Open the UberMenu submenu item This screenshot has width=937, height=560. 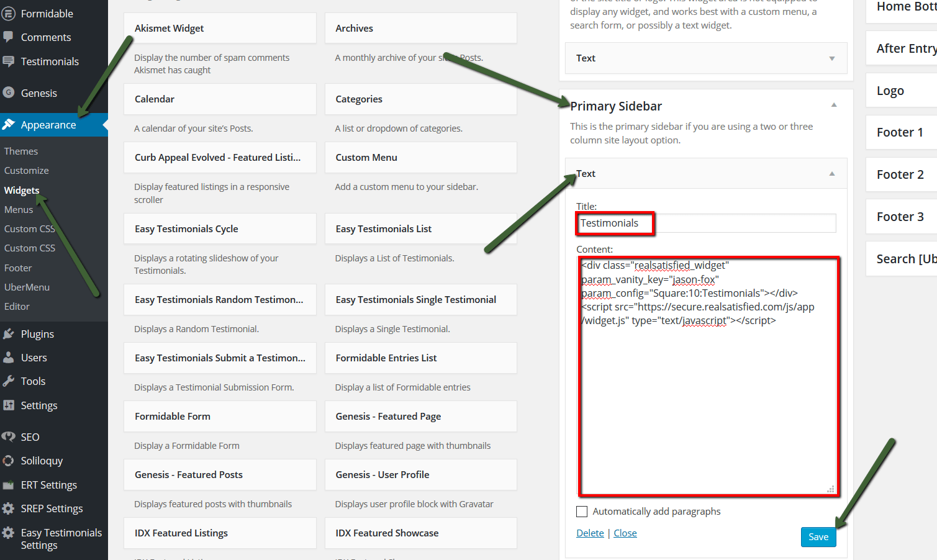pyautogui.click(x=27, y=287)
